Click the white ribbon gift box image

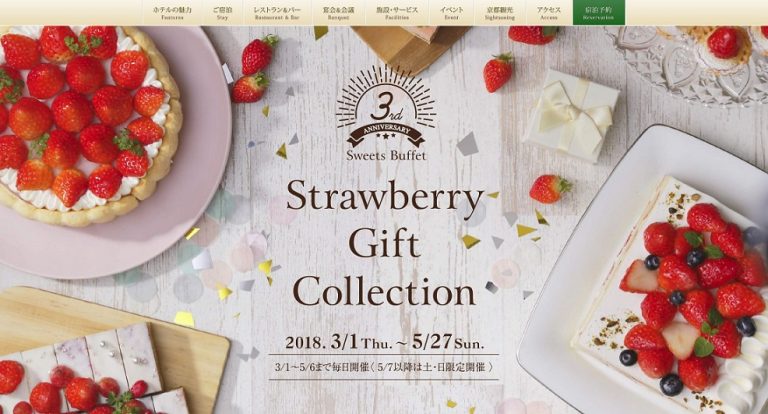coord(572,116)
